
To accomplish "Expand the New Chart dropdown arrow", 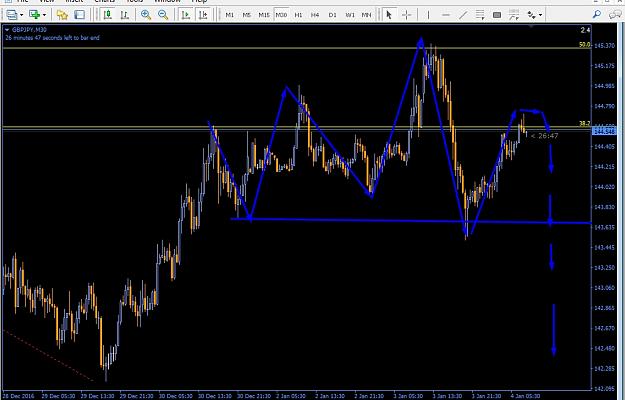I will [x=44, y=15].
